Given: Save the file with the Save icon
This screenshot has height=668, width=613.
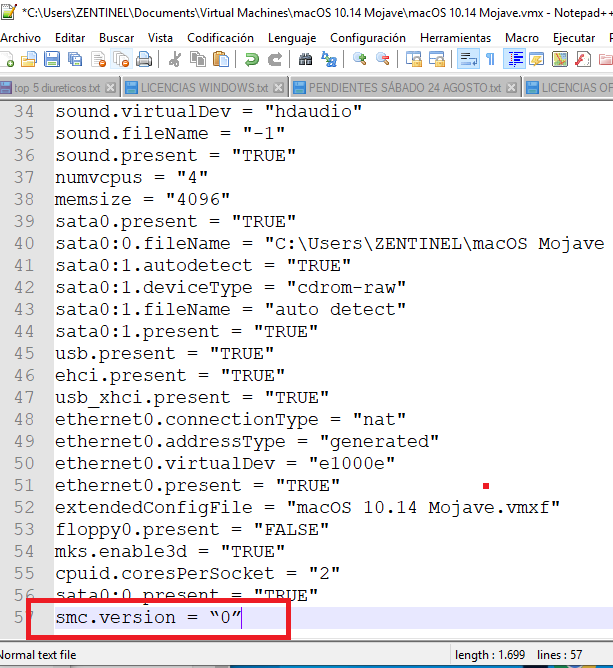Looking at the screenshot, I should 51,60.
